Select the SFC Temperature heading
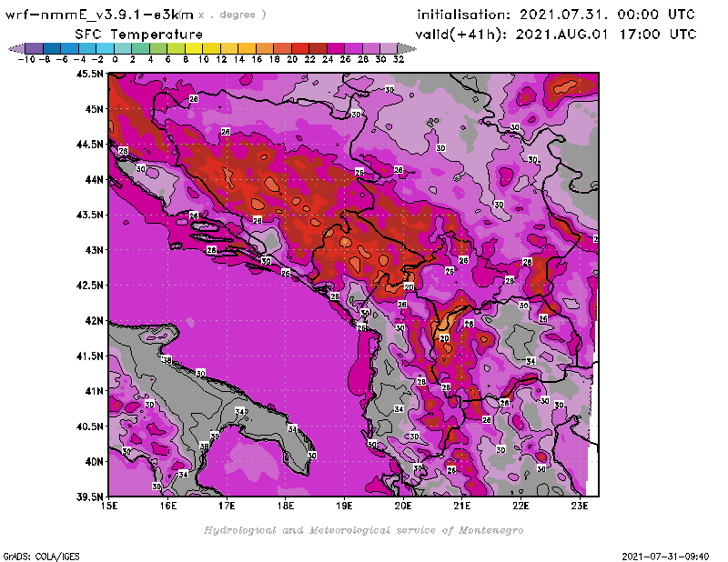 click(139, 35)
